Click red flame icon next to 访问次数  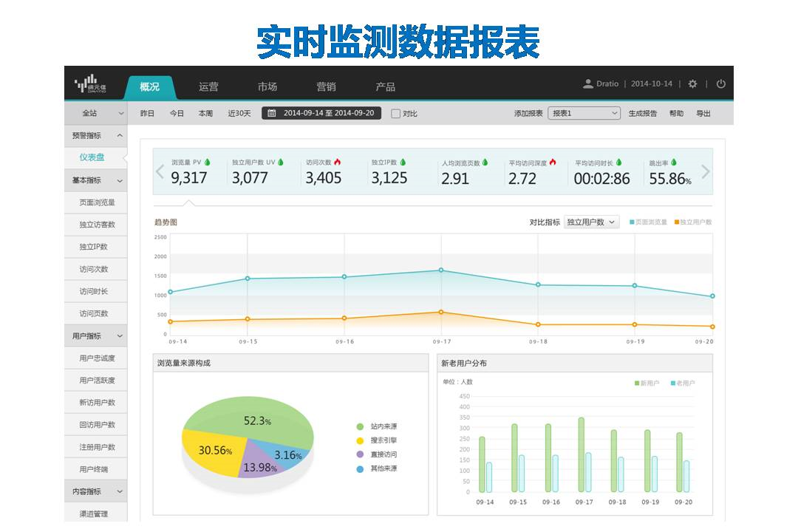point(338,163)
